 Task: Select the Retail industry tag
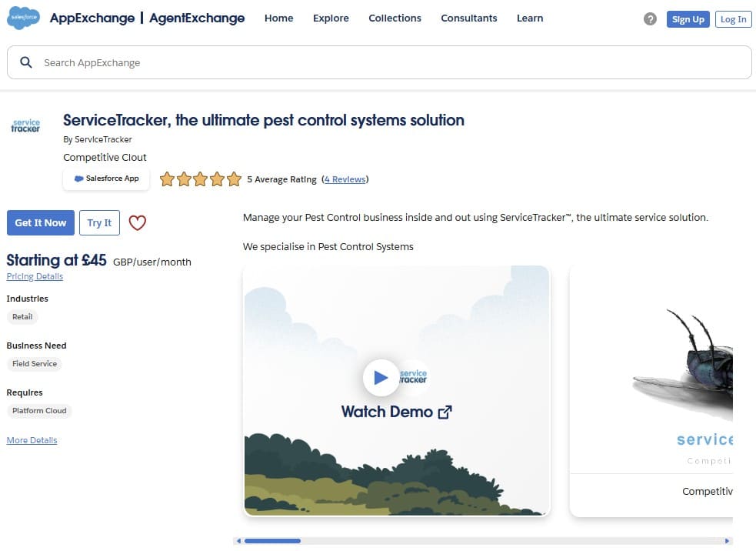pos(22,316)
